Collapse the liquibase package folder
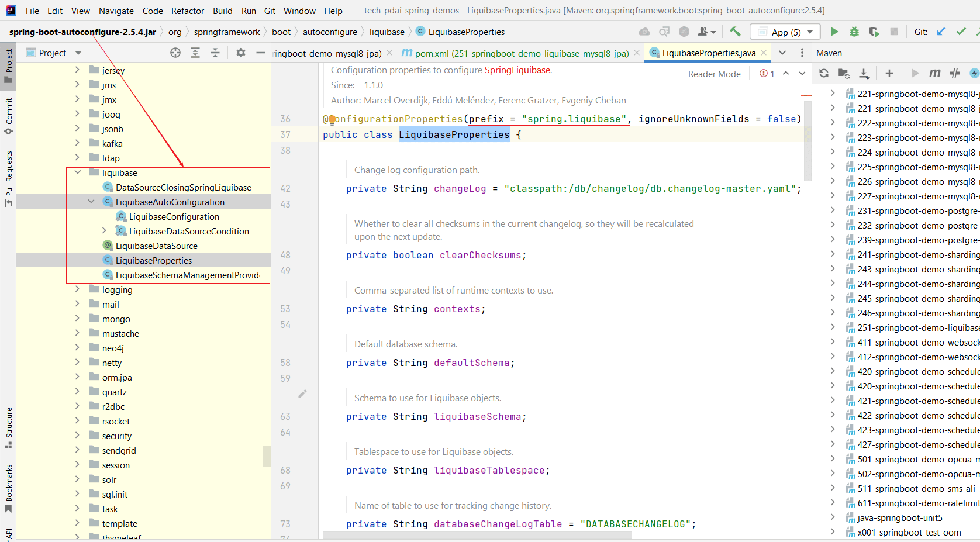This screenshot has width=980, height=542. (x=78, y=172)
